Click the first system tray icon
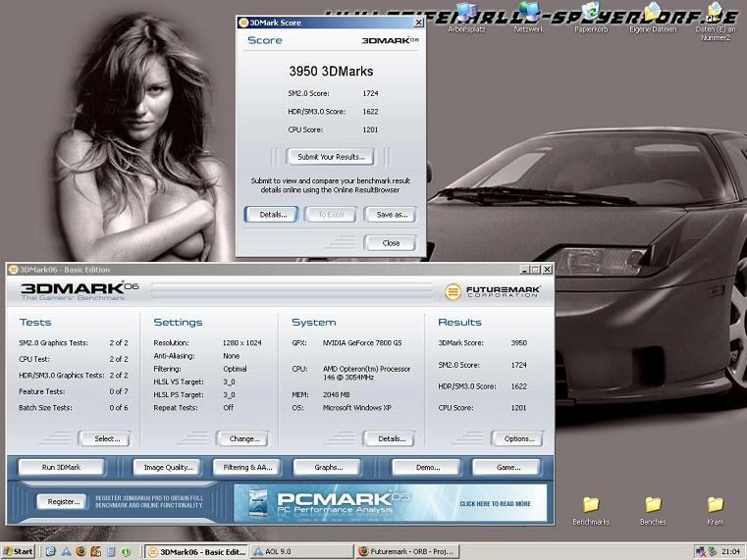Image resolution: width=747 pixels, height=560 pixels. point(701,552)
